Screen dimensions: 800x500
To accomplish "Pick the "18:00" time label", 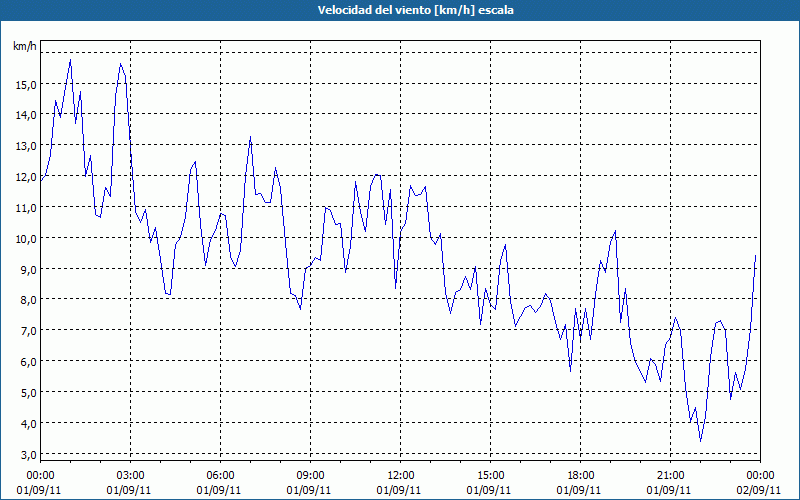I will (x=581, y=476).
